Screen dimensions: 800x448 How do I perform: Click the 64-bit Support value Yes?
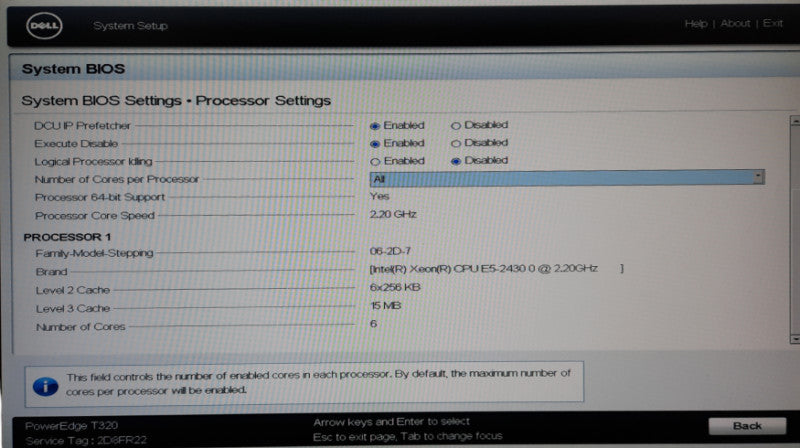coord(379,196)
